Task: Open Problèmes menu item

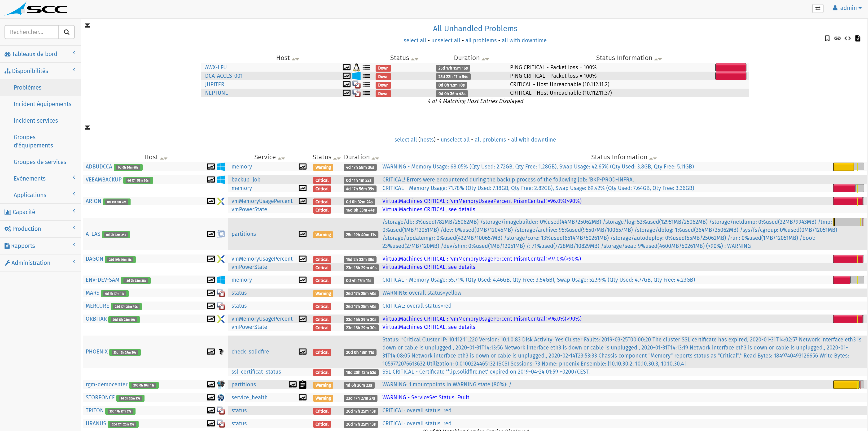Action: (x=40, y=87)
